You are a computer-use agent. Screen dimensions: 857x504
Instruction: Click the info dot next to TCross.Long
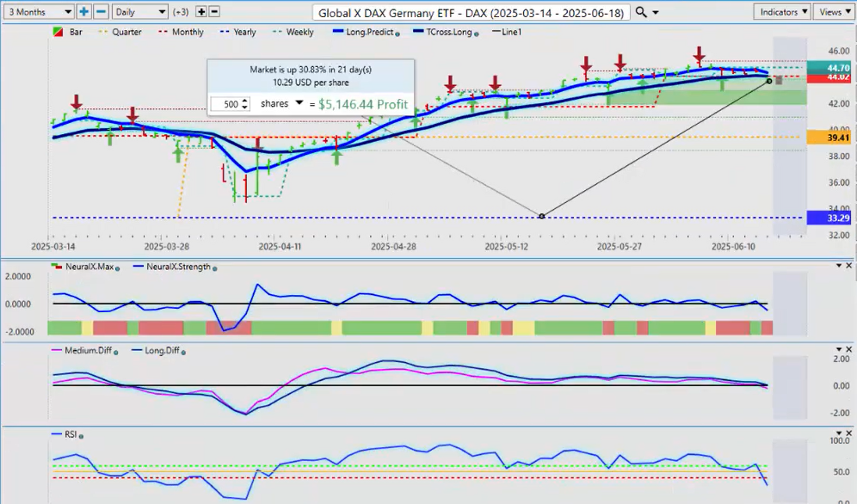pos(476,34)
